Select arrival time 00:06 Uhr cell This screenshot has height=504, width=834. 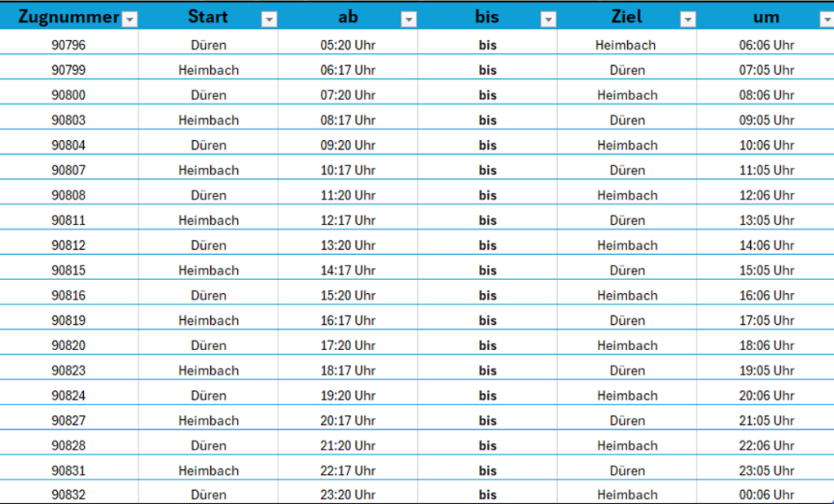coord(766,495)
